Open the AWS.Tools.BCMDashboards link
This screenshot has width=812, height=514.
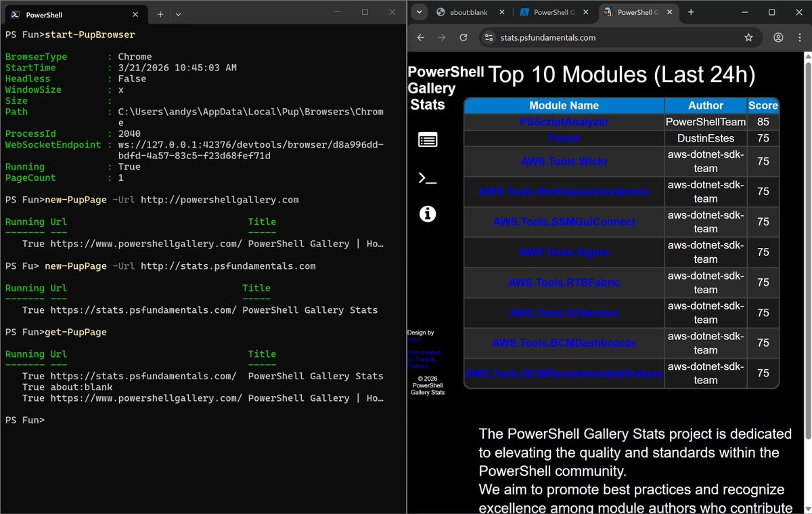coord(564,343)
